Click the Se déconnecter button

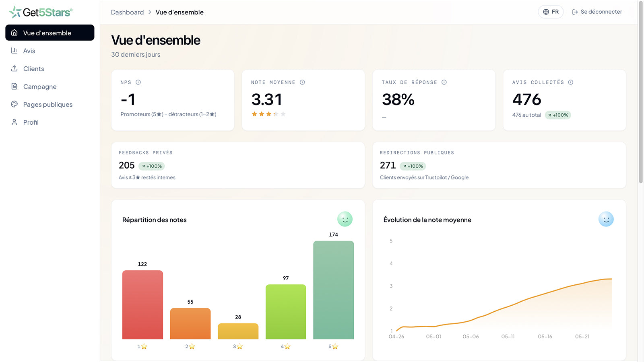(x=597, y=12)
